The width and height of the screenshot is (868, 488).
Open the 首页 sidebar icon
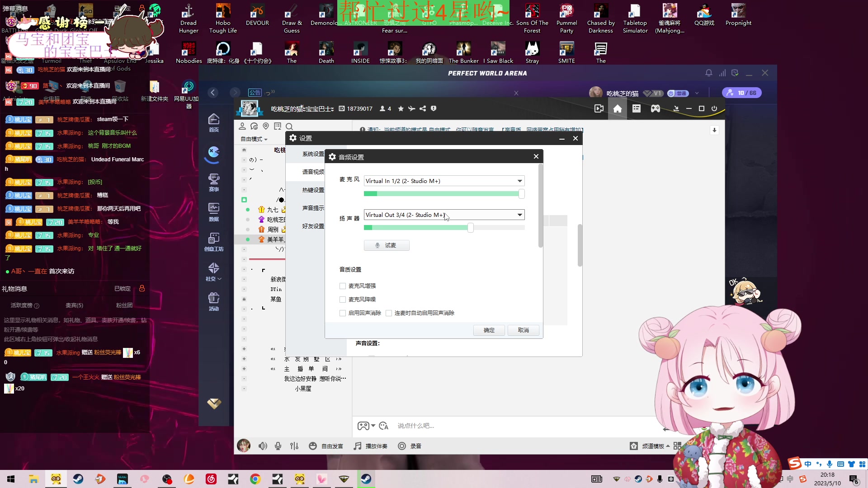click(214, 122)
